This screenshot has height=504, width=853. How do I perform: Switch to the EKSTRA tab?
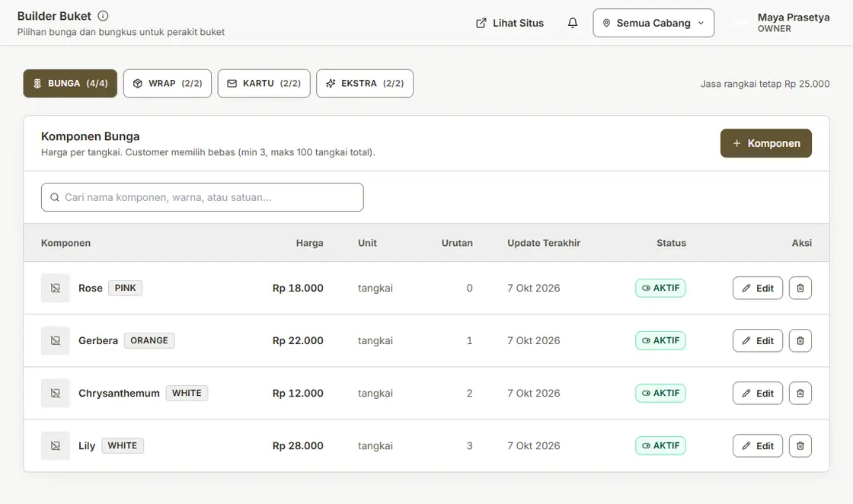[x=365, y=84]
